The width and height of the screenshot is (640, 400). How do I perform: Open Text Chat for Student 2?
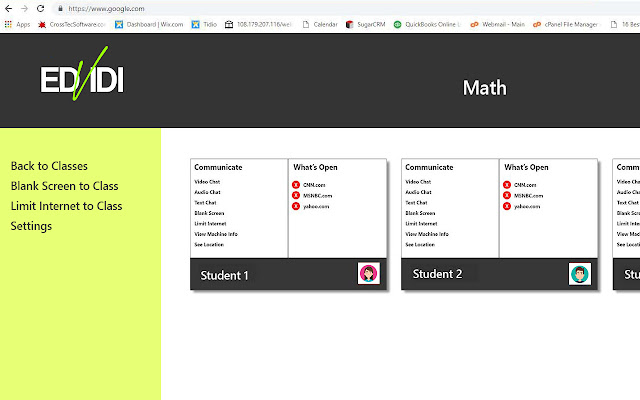[x=416, y=202]
